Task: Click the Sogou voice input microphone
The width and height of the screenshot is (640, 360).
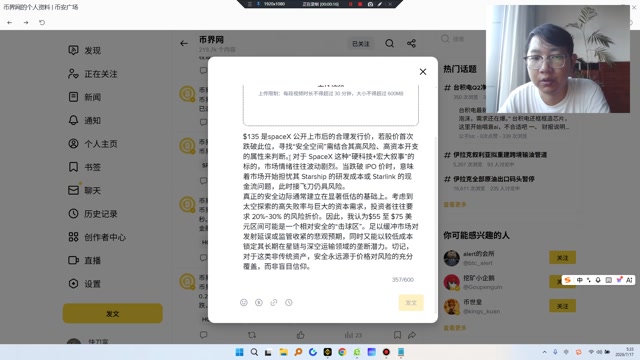Action: coord(598,280)
